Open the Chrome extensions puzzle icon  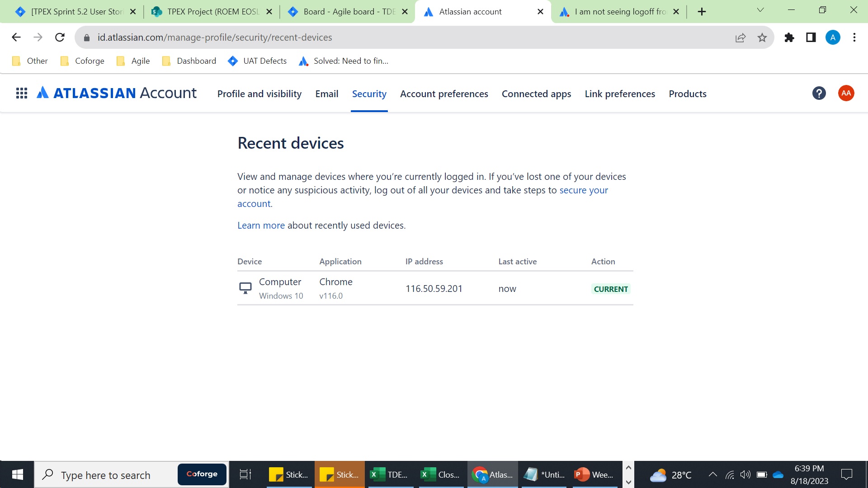point(789,38)
